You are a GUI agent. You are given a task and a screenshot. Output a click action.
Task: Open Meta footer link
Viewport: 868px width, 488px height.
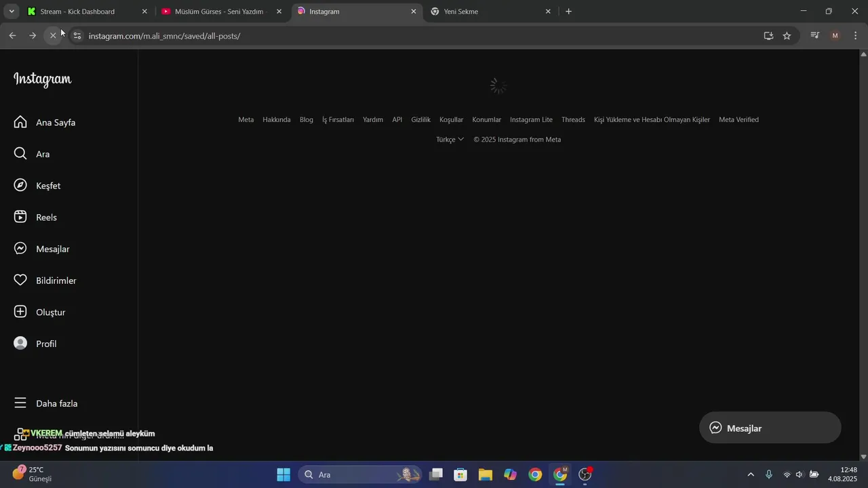[245, 119]
